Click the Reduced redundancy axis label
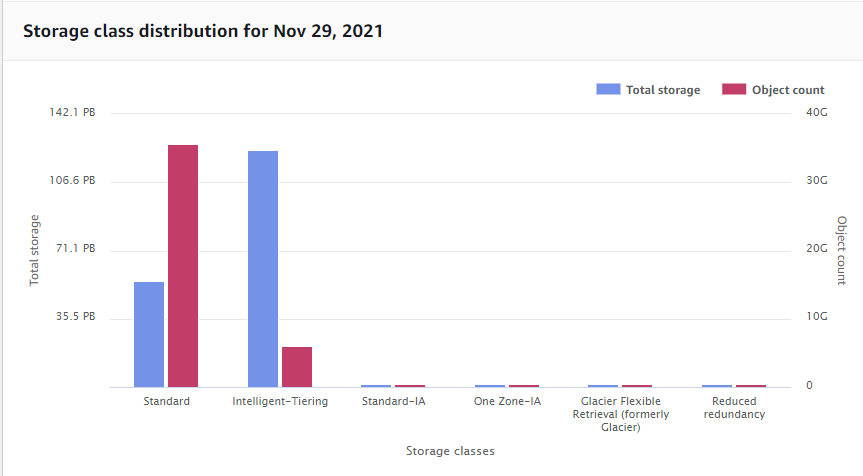This screenshot has height=476, width=863. [x=734, y=407]
